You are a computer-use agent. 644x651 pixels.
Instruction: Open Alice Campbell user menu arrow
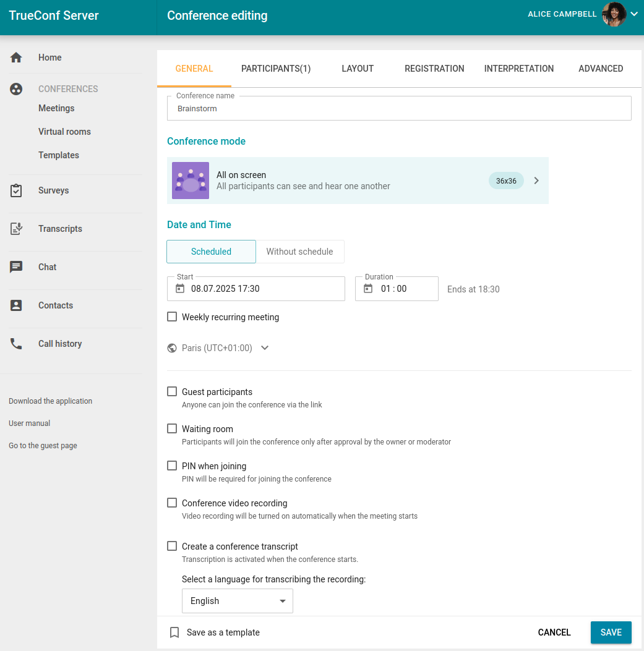pos(634,14)
